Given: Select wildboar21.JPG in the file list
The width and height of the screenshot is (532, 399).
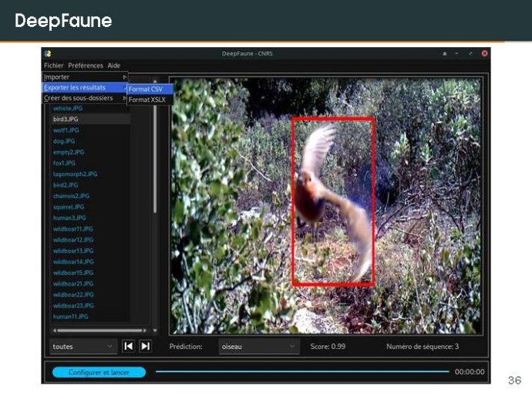Looking at the screenshot, I should [73, 283].
